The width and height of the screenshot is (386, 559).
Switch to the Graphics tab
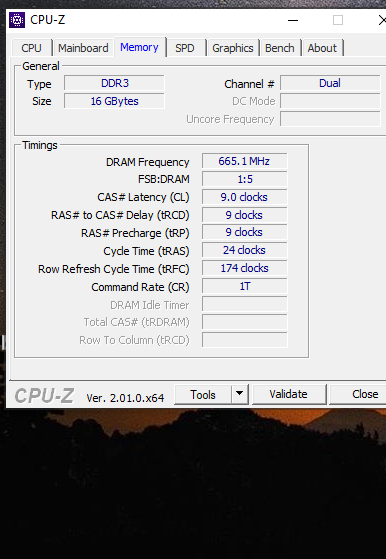233,48
